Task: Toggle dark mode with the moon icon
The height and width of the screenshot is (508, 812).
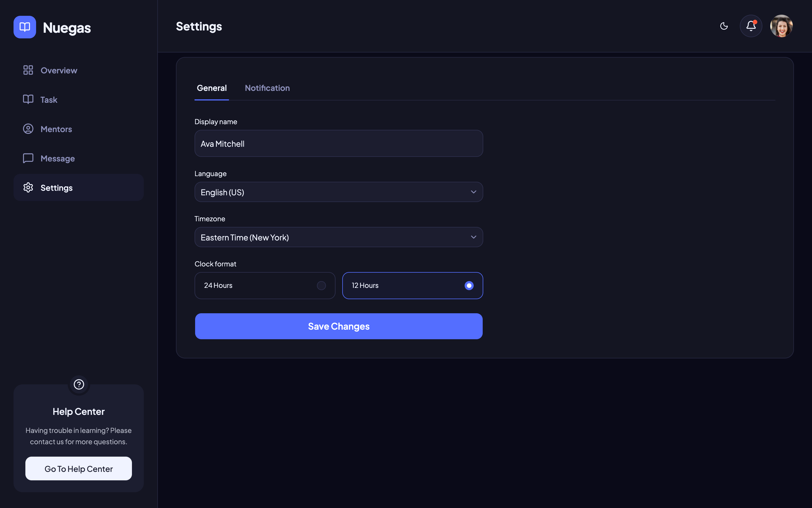Action: (x=724, y=26)
